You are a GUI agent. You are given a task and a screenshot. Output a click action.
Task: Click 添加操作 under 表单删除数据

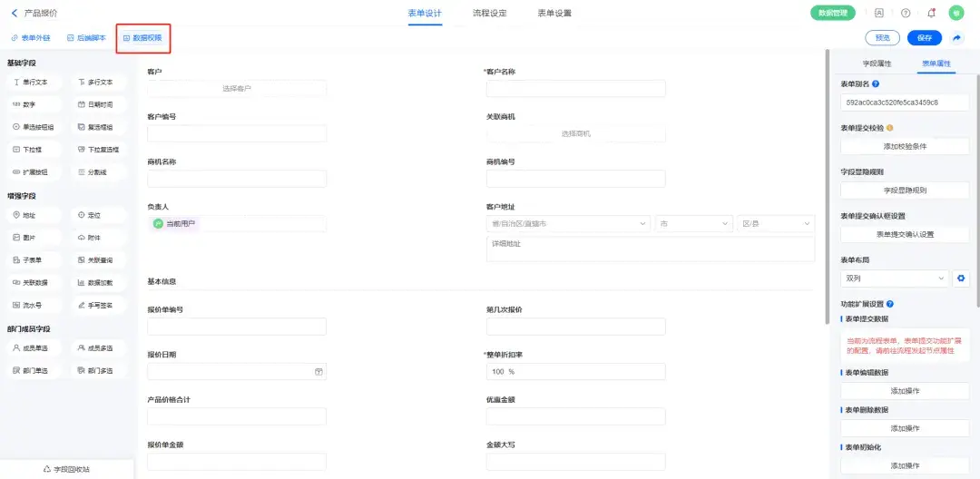click(905, 428)
